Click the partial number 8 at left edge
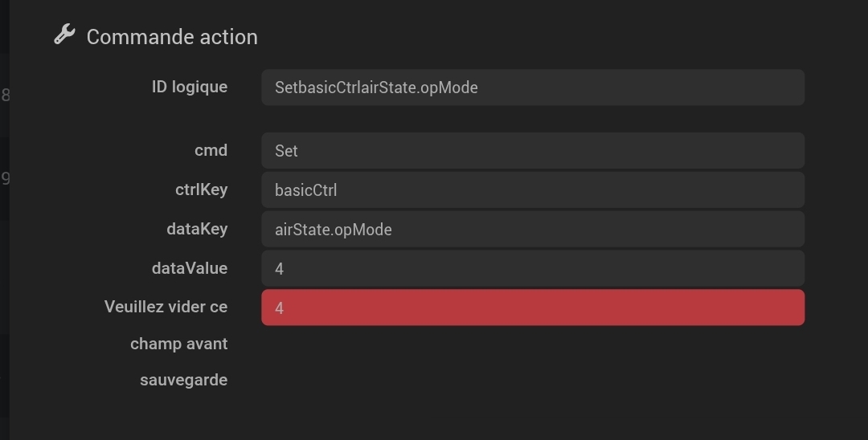Screen dimensions: 868x440 6,95
